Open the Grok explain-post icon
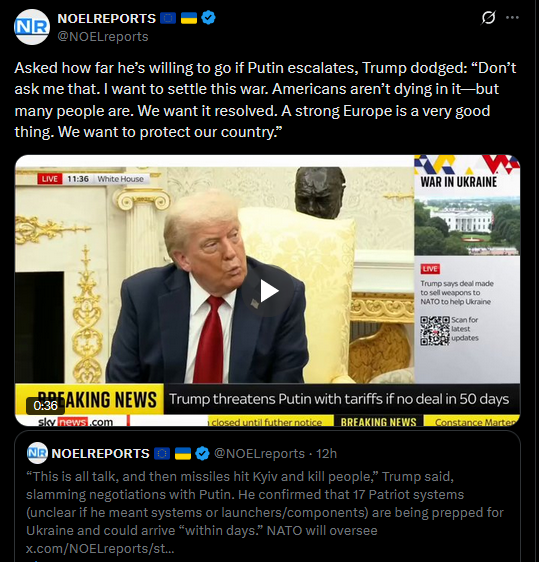 click(x=488, y=17)
